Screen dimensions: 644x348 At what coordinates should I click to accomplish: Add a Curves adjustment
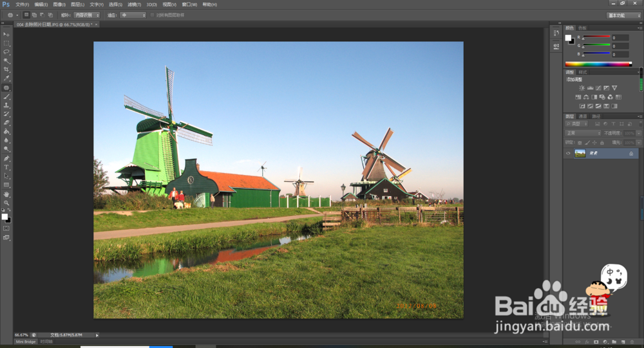598,88
